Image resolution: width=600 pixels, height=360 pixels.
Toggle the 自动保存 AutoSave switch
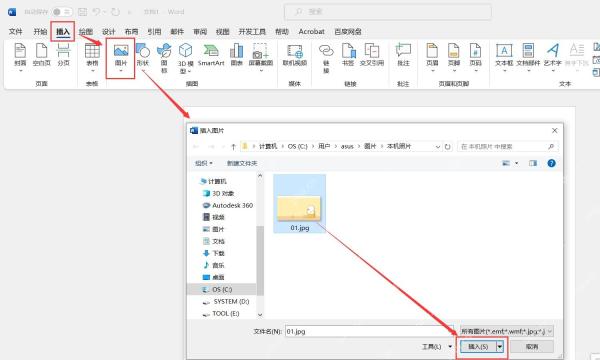click(x=62, y=12)
